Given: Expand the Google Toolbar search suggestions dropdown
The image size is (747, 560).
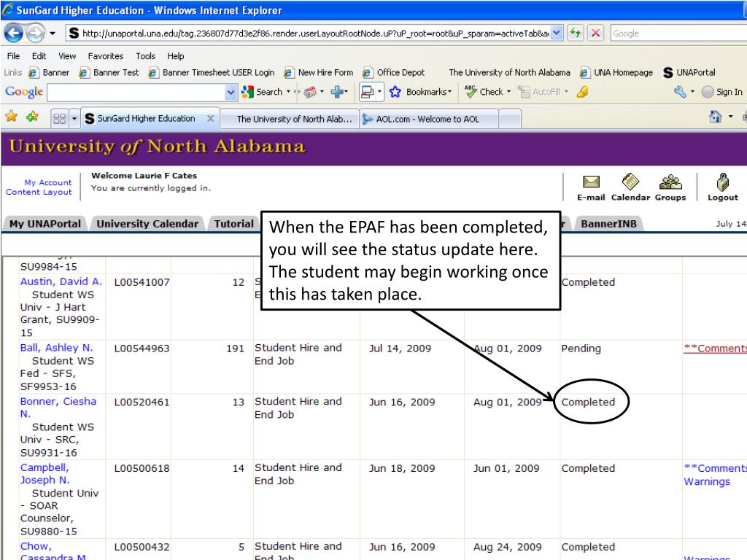Looking at the screenshot, I should point(231,92).
